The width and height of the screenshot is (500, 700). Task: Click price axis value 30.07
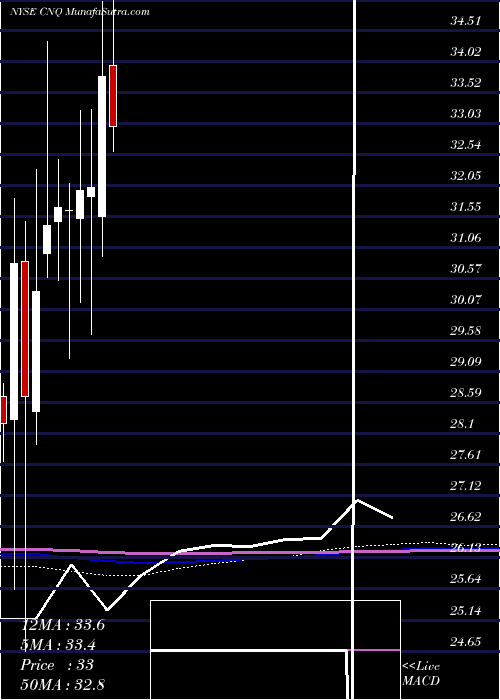click(465, 300)
